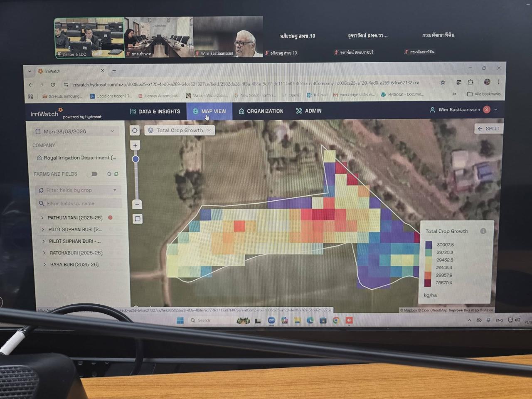Open the Organization tab
The height and width of the screenshot is (399, 532).
click(x=261, y=111)
